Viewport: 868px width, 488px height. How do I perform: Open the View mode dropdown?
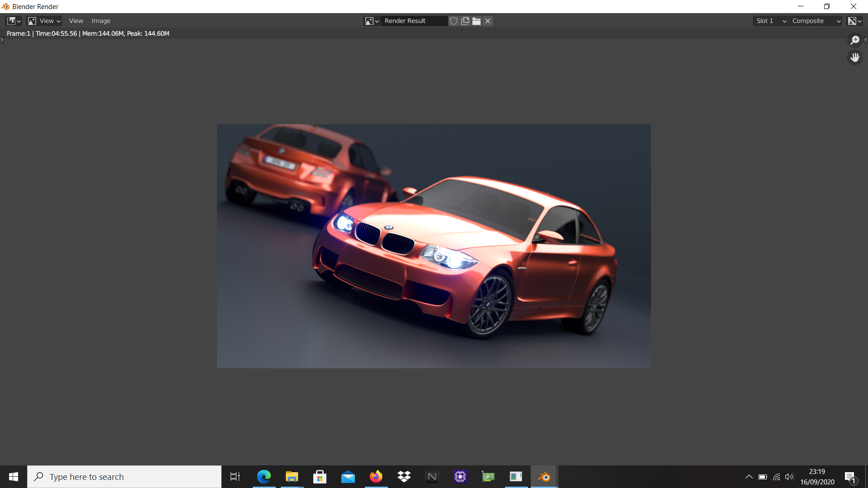click(x=44, y=21)
